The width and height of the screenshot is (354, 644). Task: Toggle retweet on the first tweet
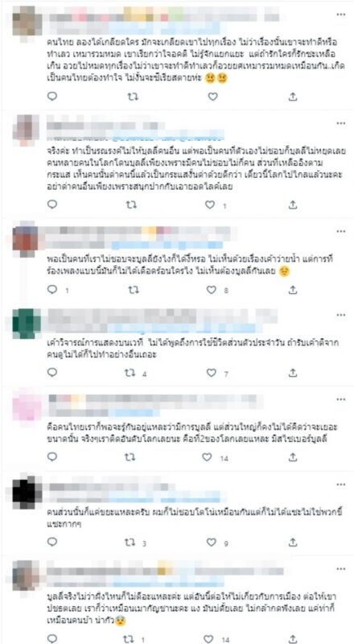[x=131, y=97]
